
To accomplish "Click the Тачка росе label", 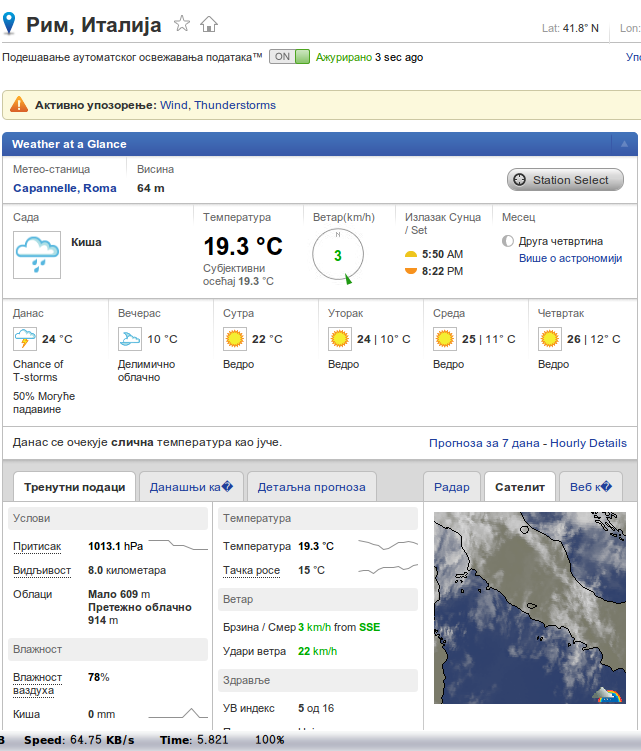I will pos(252,570).
